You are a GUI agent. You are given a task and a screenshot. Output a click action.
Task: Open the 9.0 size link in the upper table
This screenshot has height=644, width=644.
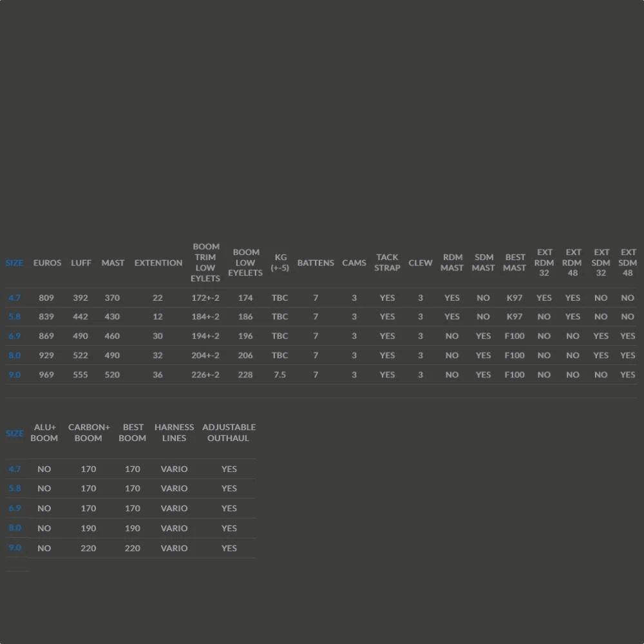coord(14,375)
